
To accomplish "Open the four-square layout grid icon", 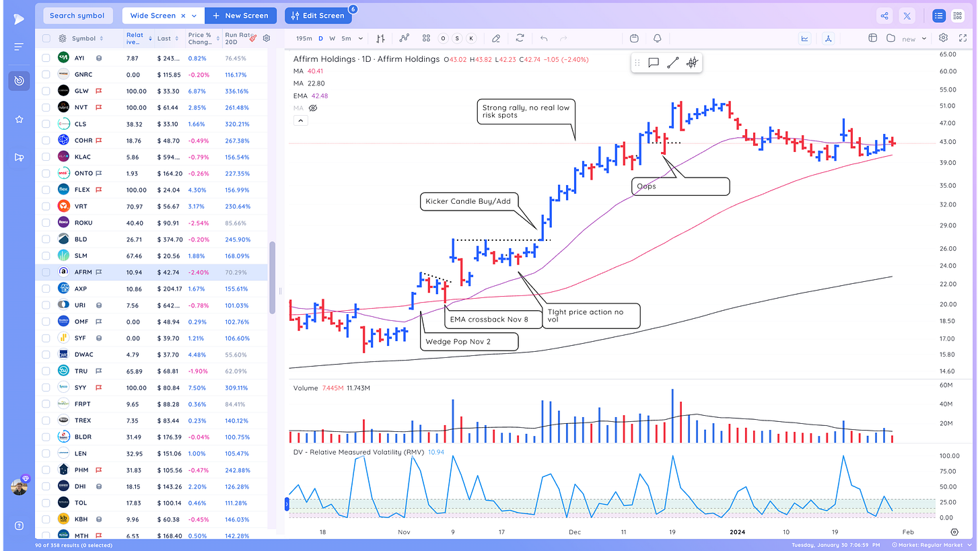I will click(426, 38).
